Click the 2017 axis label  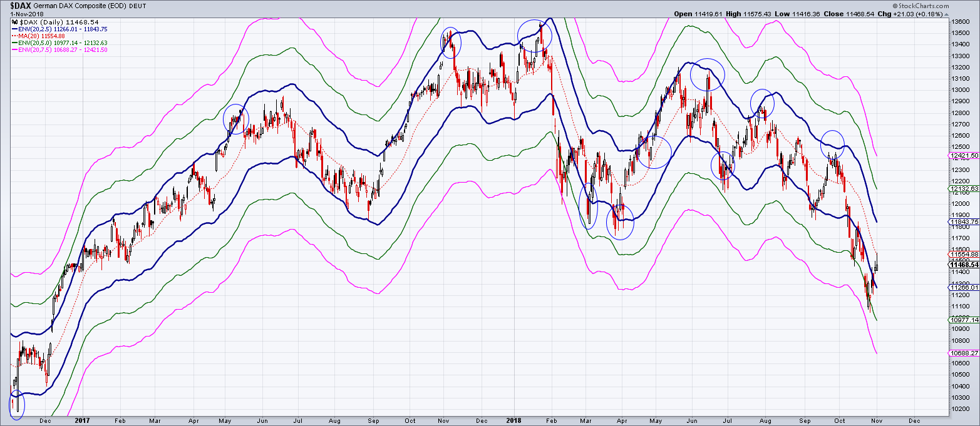click(82, 422)
